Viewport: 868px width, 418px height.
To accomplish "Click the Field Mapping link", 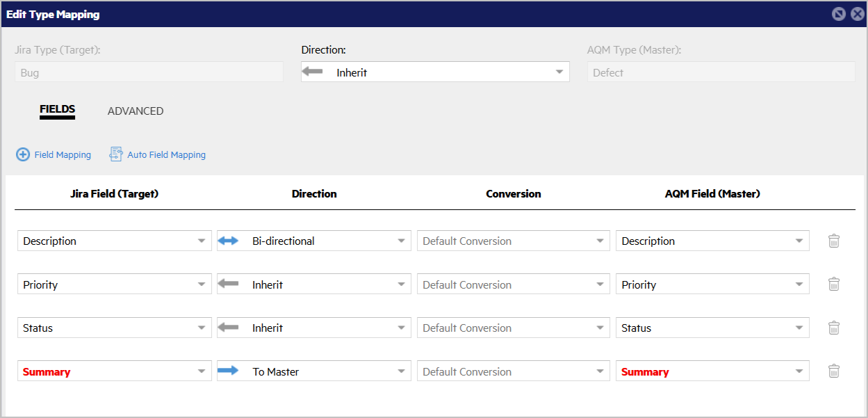I will (x=63, y=155).
